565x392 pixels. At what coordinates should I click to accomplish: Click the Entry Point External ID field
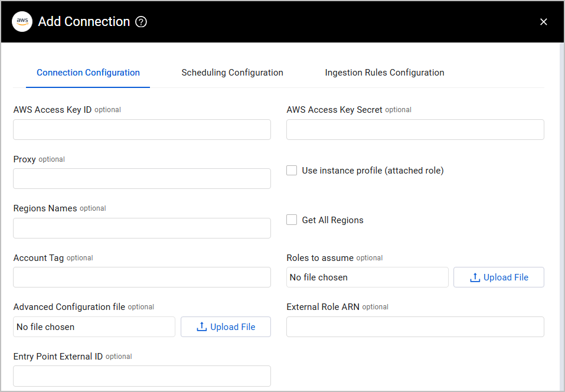point(142,376)
